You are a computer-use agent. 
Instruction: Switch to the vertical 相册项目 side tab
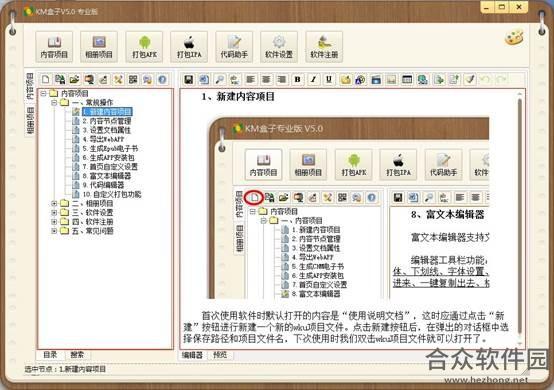point(30,120)
